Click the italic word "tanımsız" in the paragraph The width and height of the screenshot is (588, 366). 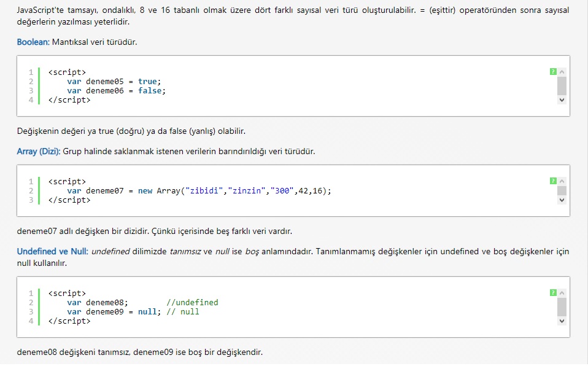[185, 251]
